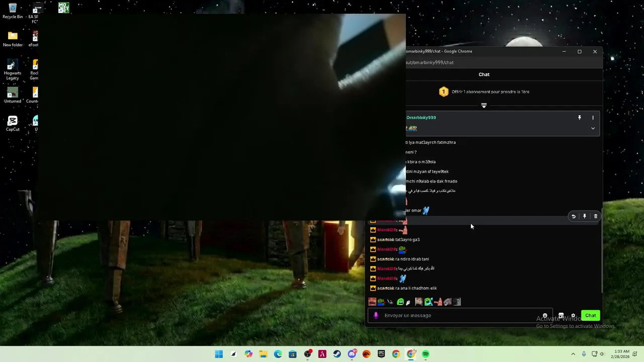Launch the Hogwarts Legacy desktop shortcut
The height and width of the screenshot is (362, 644).
(x=13, y=69)
